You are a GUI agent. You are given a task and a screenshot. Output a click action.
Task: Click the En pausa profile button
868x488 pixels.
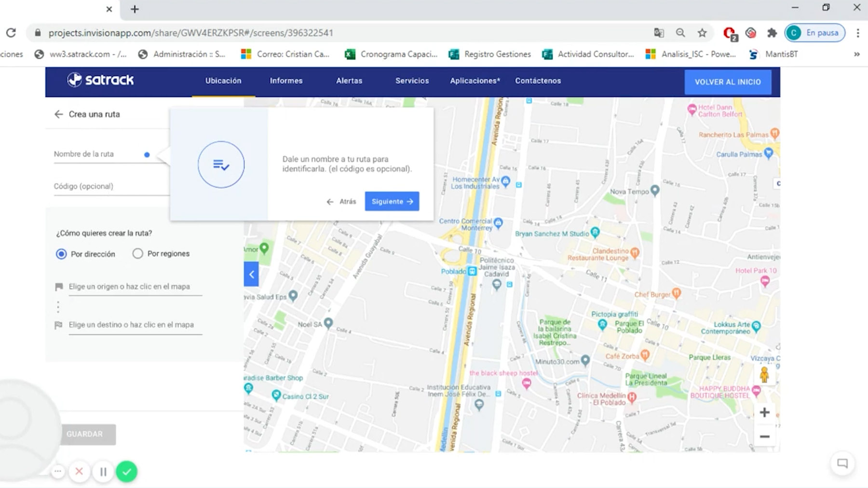pos(814,33)
